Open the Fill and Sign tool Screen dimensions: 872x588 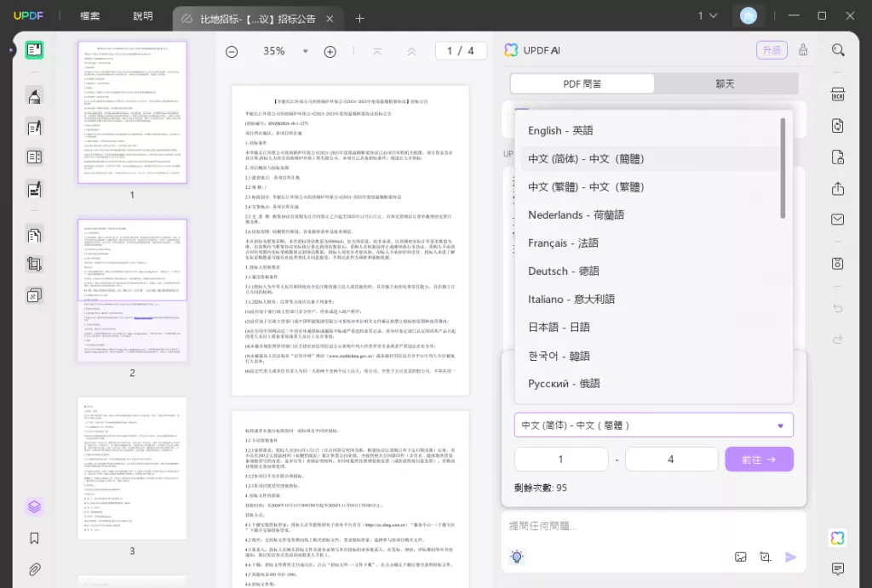pyautogui.click(x=34, y=190)
